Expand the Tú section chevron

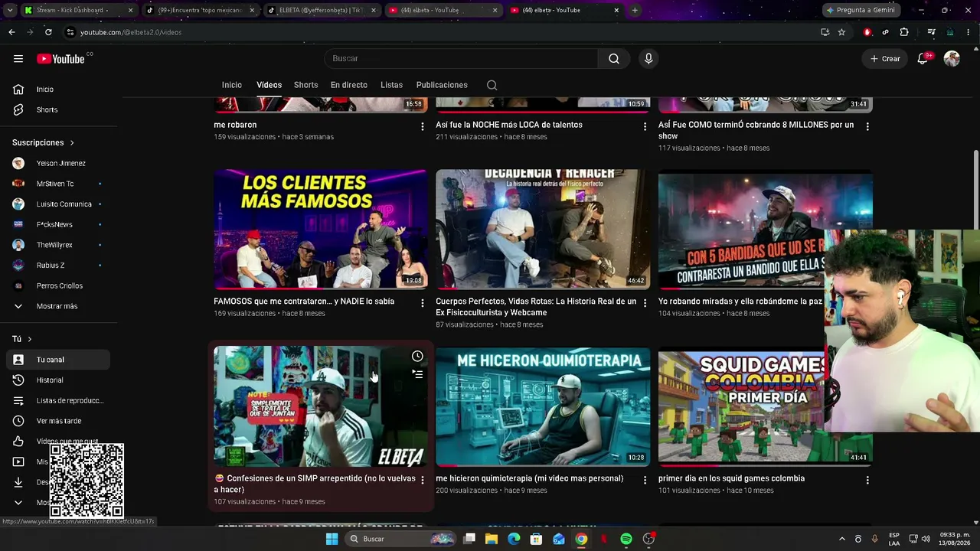30,339
